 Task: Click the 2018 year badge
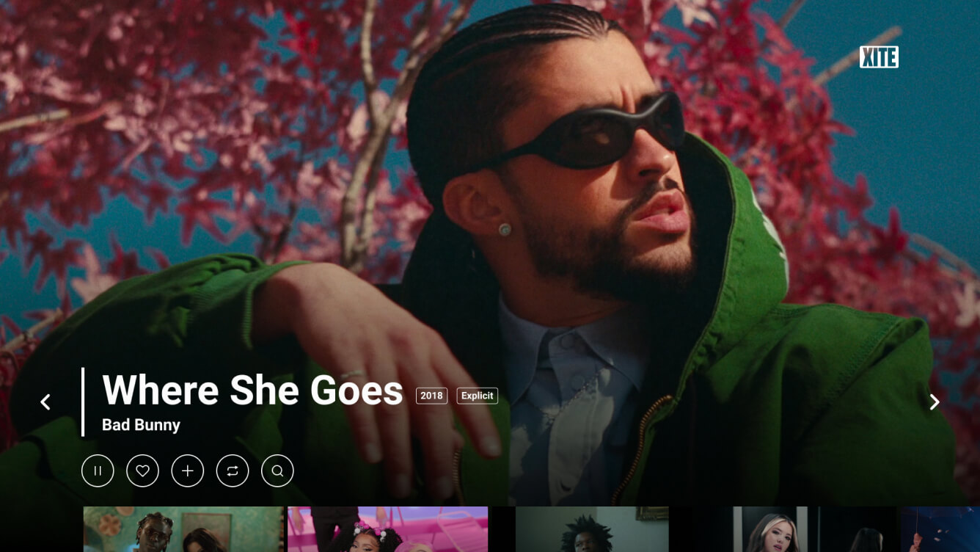point(431,396)
